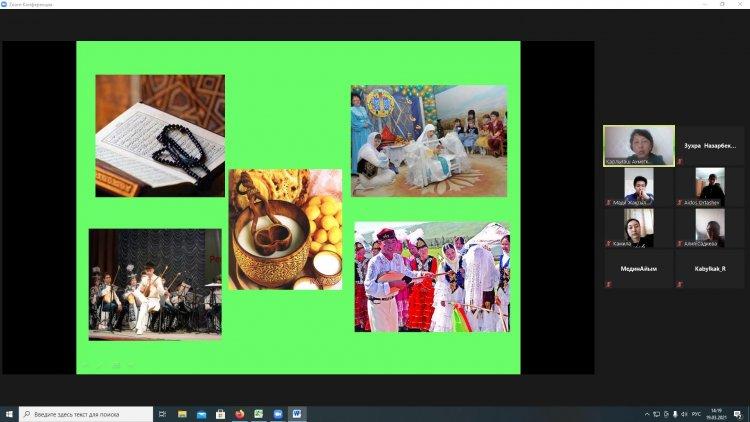Viewport: 750px width, 422px height.
Task: Click the Zoom logo in title bar
Action: [5, 4]
